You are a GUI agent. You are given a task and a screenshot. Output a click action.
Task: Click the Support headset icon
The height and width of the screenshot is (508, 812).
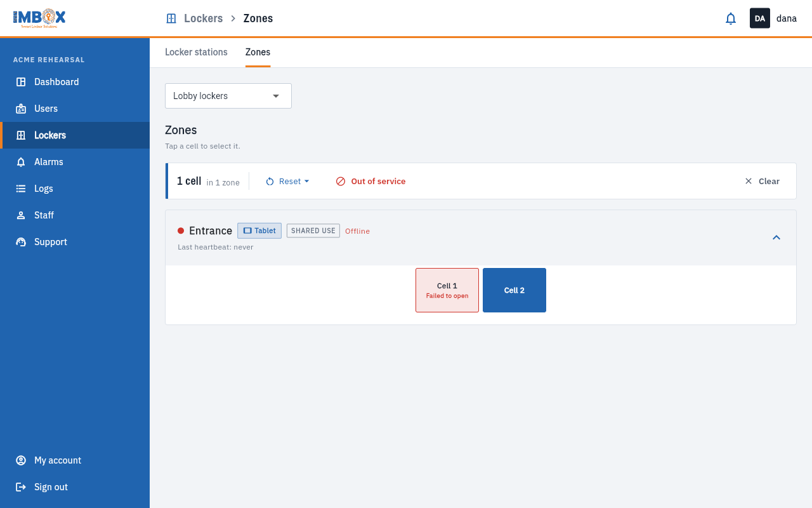[x=21, y=242]
